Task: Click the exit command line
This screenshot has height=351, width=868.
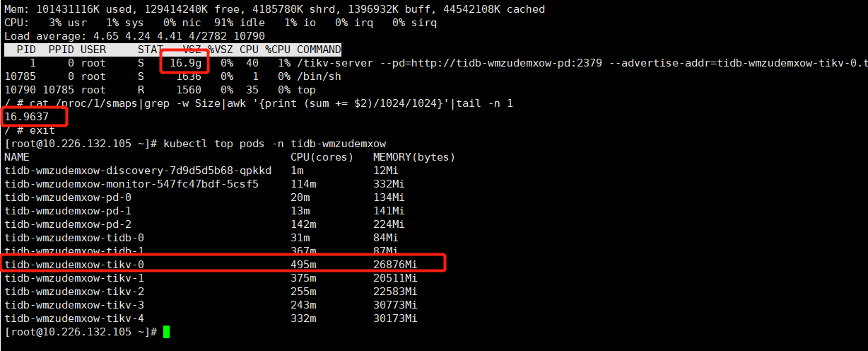Action: coord(30,130)
